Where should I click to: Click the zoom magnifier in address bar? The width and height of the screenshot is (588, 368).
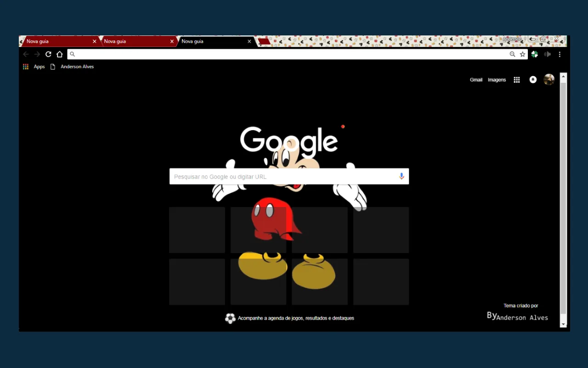(512, 54)
